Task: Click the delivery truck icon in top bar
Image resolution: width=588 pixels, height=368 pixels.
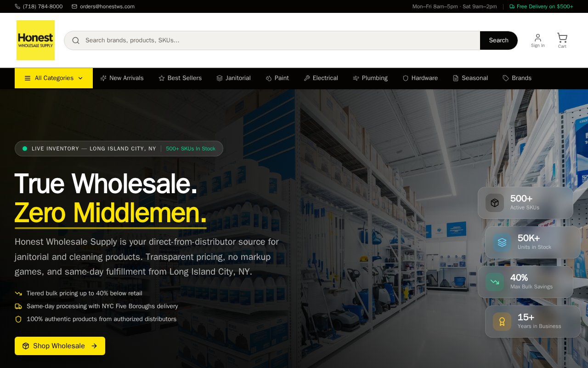Action: [x=512, y=6]
